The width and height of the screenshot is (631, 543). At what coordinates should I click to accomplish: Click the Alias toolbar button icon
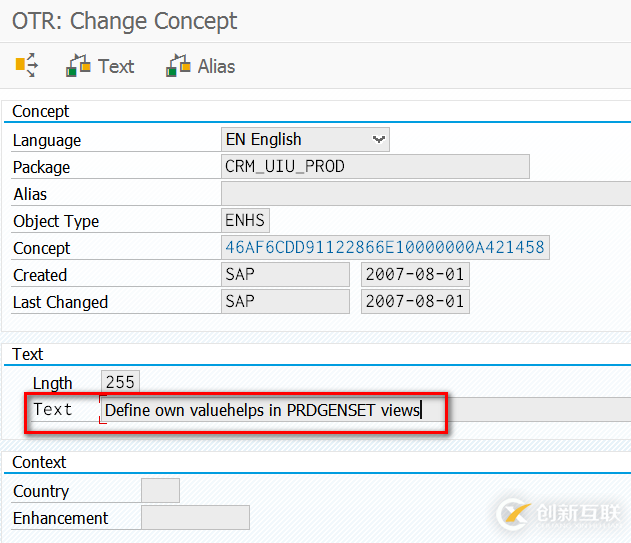[x=179, y=66]
